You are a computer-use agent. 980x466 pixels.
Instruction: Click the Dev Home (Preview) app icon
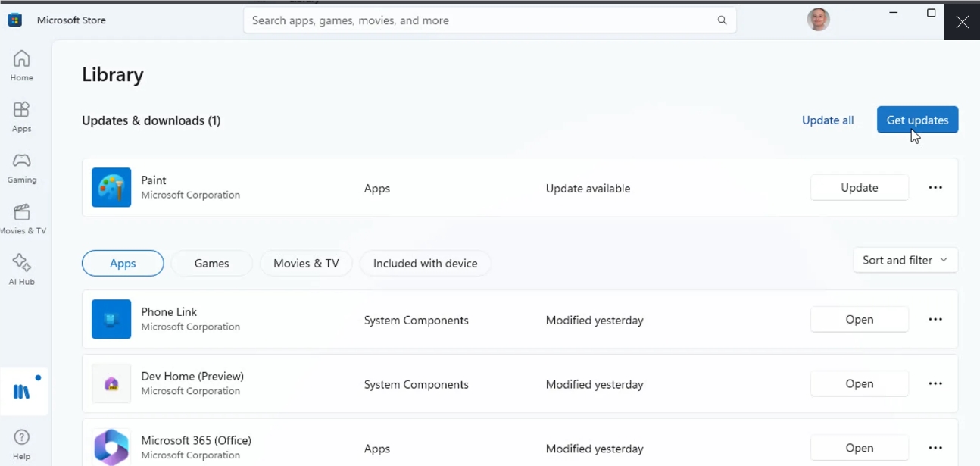pyautogui.click(x=111, y=383)
